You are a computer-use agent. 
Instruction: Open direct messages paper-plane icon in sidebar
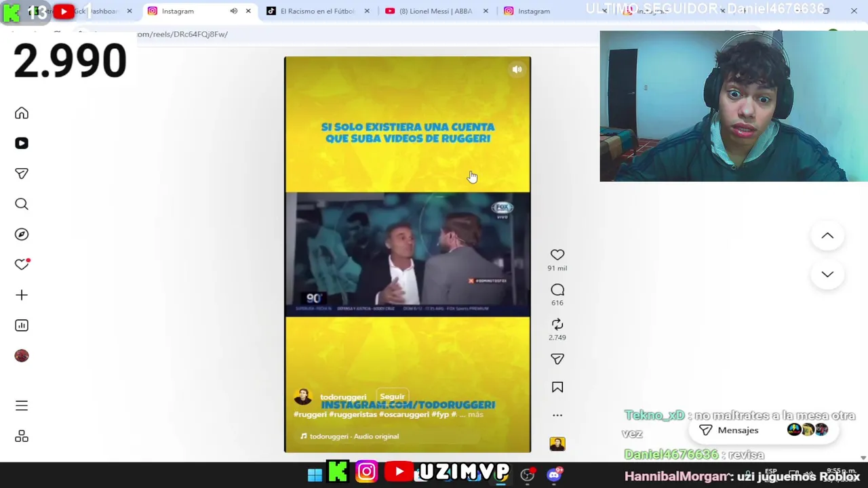click(x=22, y=174)
